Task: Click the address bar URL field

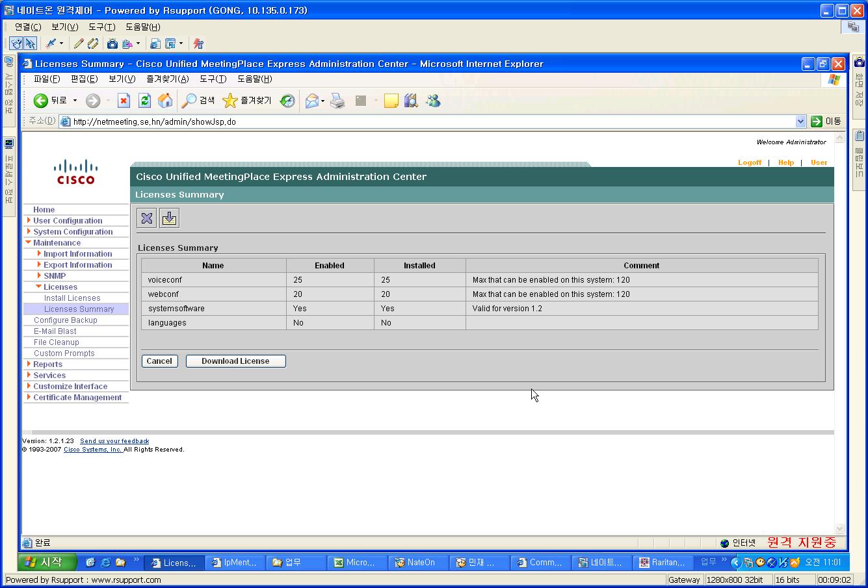Action: tap(432, 121)
